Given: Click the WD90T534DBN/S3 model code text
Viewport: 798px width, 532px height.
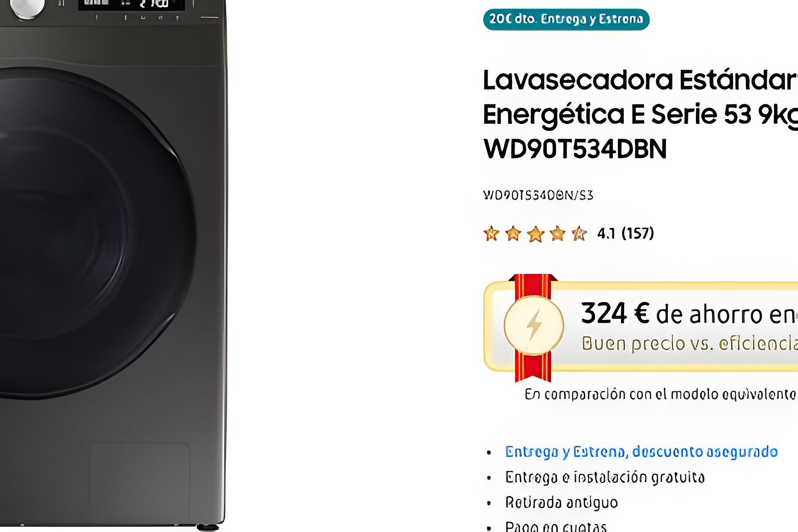Looking at the screenshot, I should pos(538,195).
